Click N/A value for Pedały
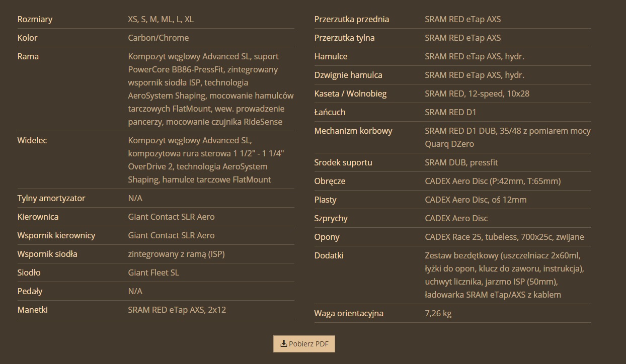 tap(135, 291)
